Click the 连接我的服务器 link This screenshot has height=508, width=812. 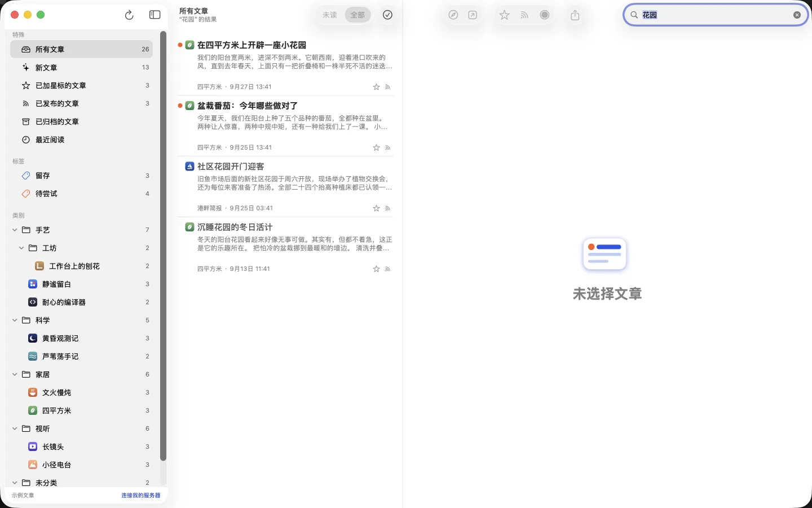141,496
